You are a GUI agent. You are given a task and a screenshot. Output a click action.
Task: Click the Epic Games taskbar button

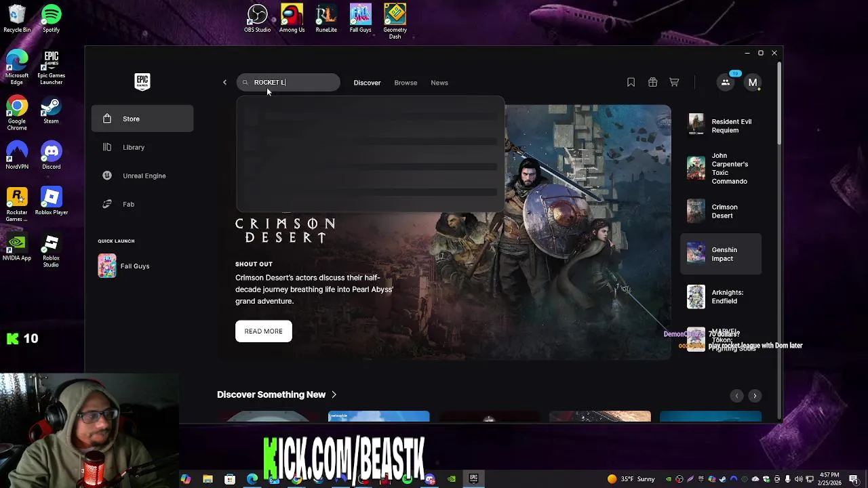coord(473,479)
